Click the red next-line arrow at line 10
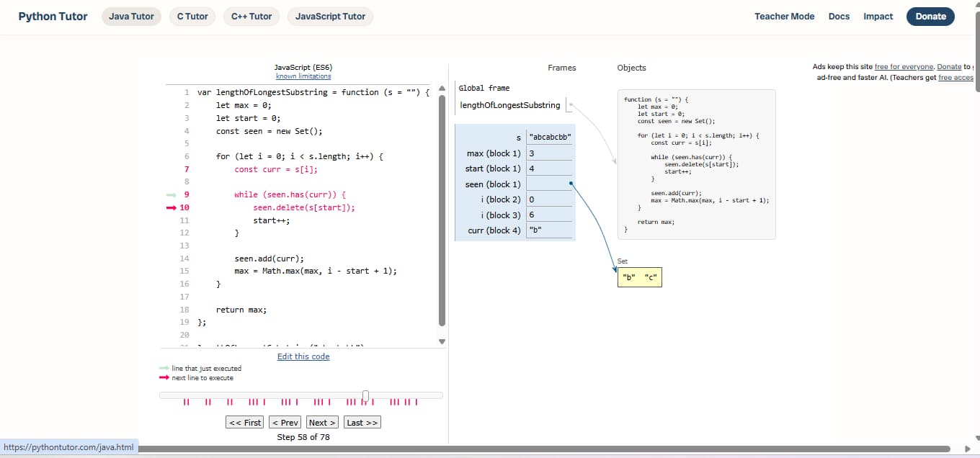Image resolution: width=980 pixels, height=458 pixels. coord(171,207)
